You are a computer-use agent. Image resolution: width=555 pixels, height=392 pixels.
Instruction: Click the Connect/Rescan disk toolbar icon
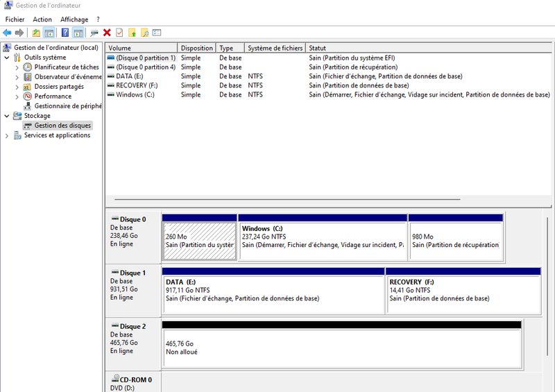click(x=94, y=33)
